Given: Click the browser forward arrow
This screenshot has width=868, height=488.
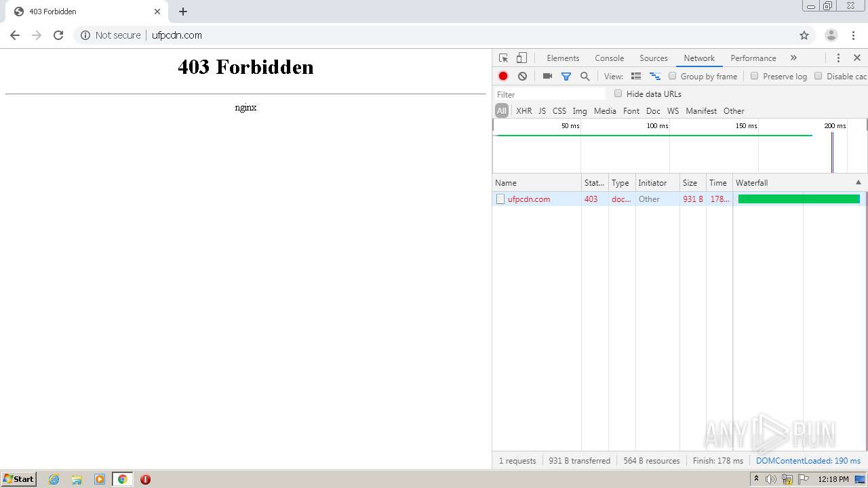Looking at the screenshot, I should tap(37, 35).
